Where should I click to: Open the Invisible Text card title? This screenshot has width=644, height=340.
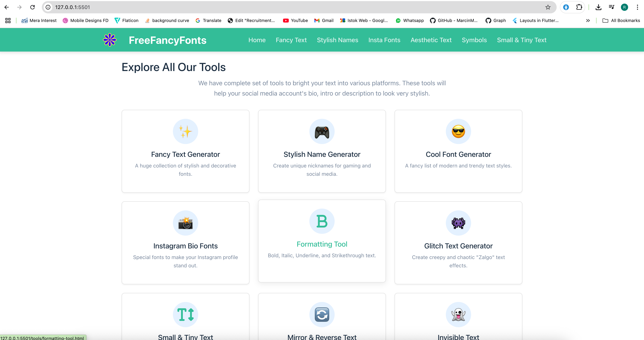pyautogui.click(x=458, y=337)
